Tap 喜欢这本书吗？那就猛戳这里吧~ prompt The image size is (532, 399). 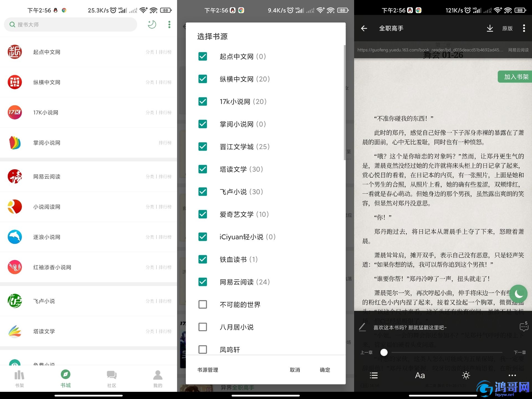point(410,328)
